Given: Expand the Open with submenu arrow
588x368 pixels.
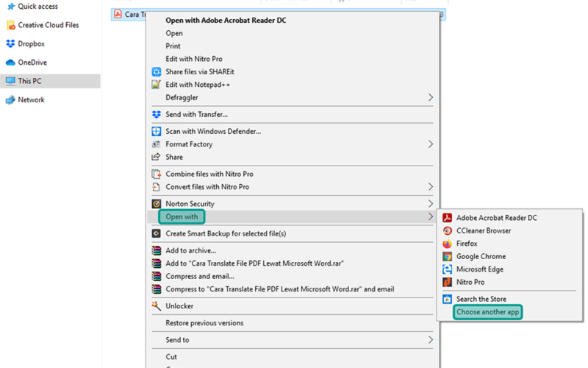Looking at the screenshot, I should click(x=431, y=216).
